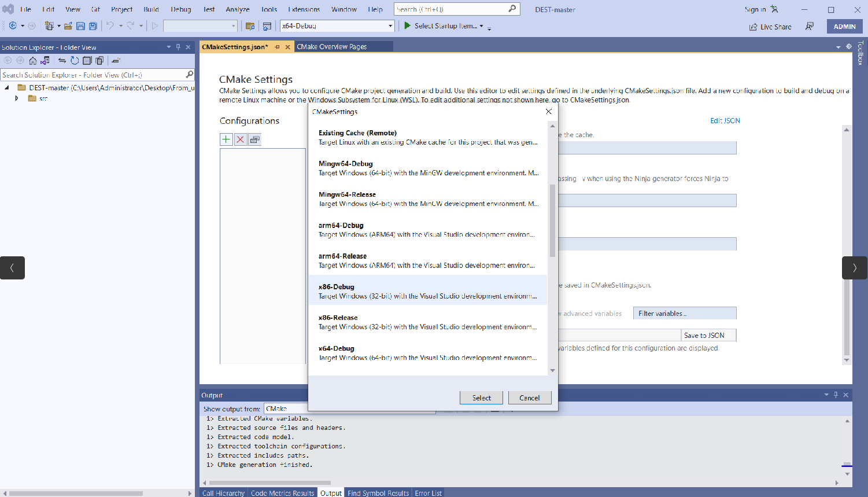This screenshot has width=868, height=497.
Task: Click the Cancel button in CMakeSettings dialog
Action: (x=530, y=397)
